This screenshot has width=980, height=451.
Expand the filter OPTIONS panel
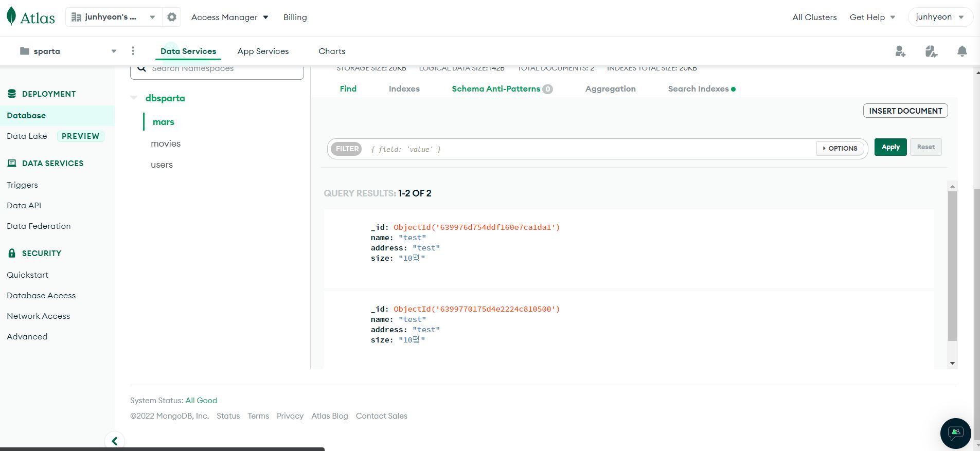pyautogui.click(x=840, y=148)
